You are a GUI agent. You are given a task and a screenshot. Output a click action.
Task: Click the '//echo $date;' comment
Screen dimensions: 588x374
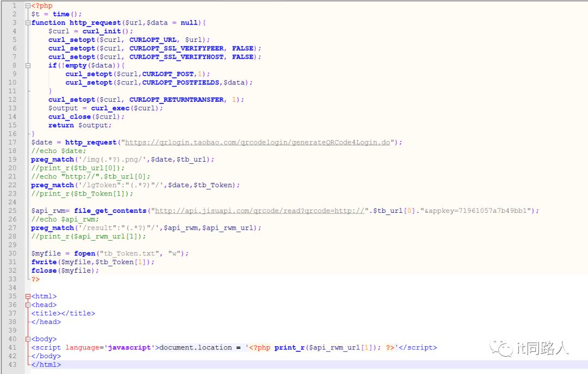point(58,151)
